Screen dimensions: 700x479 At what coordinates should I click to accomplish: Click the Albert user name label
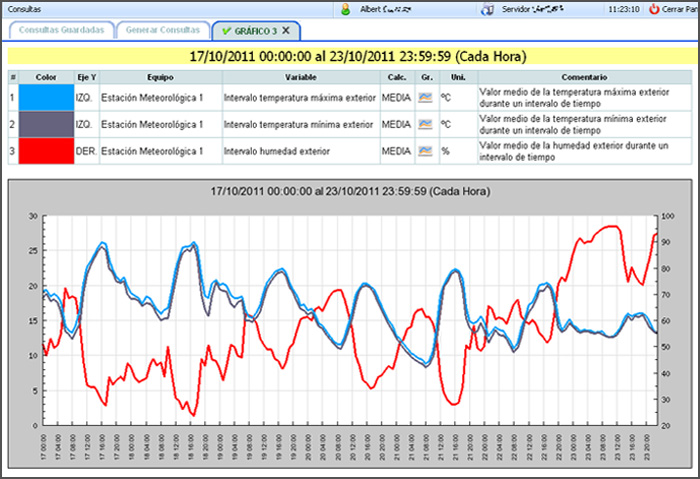click(386, 9)
